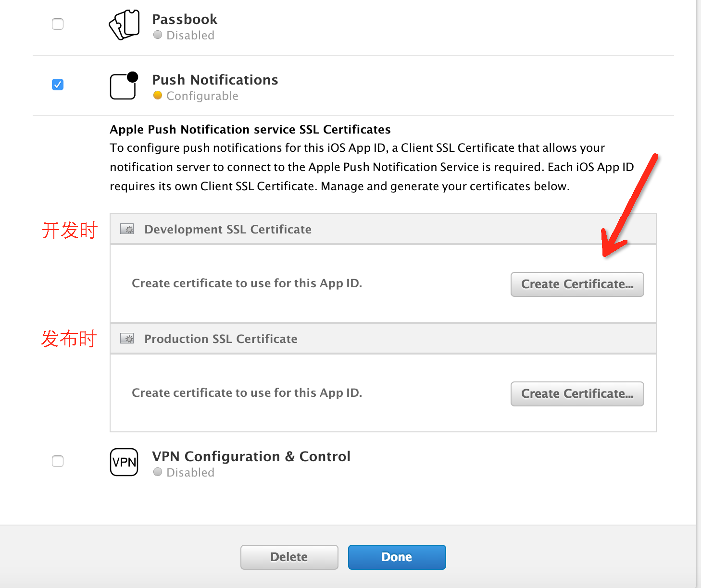Click the Push Notifications badge icon
Image resolution: width=701 pixels, height=588 pixels.
[x=124, y=86]
